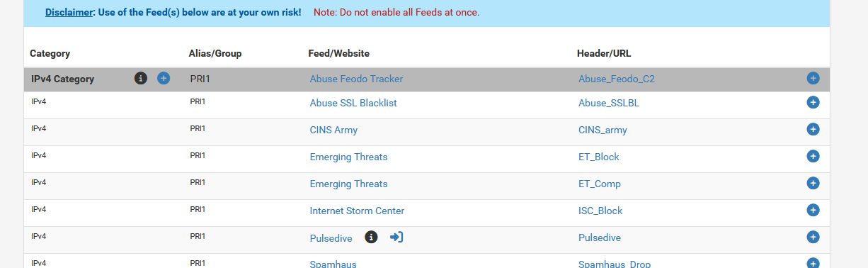Click the ISC_Block header URL link
This screenshot has width=868, height=268.
600,211
